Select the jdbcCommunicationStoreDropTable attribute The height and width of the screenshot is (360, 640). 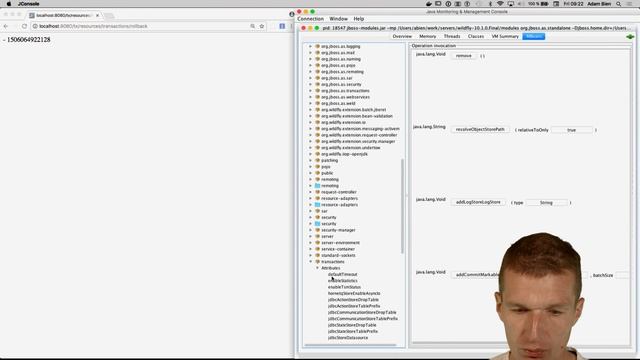click(x=362, y=312)
